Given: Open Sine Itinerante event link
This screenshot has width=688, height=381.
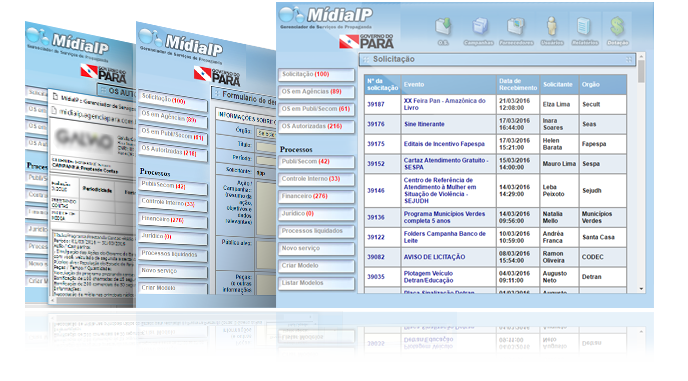Looking at the screenshot, I should pos(424,124).
